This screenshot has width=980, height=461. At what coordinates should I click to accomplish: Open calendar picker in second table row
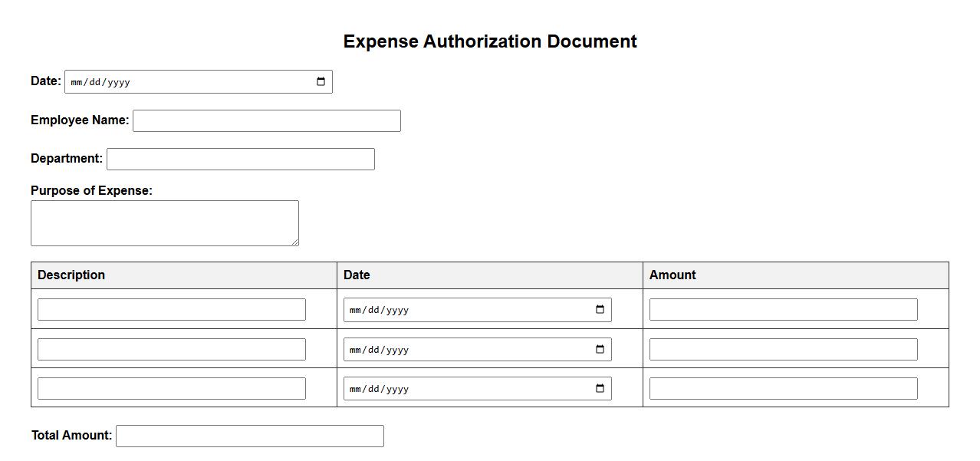600,350
